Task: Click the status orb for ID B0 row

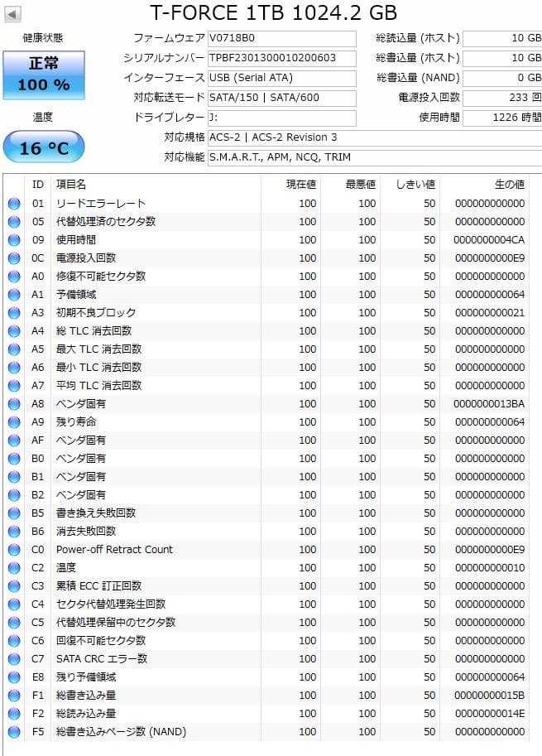Action: pyautogui.click(x=14, y=459)
